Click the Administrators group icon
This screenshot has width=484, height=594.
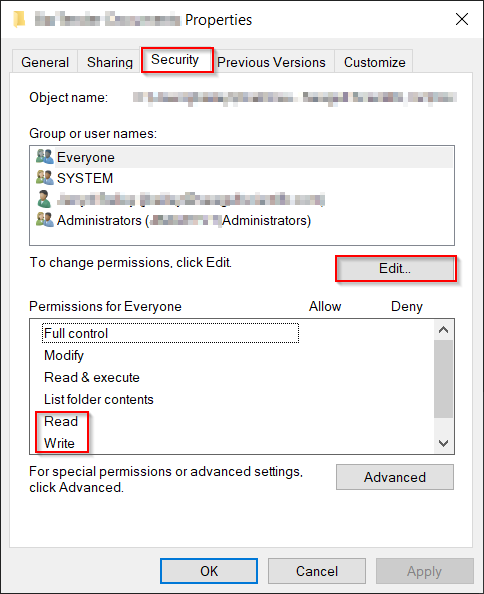click(45, 219)
